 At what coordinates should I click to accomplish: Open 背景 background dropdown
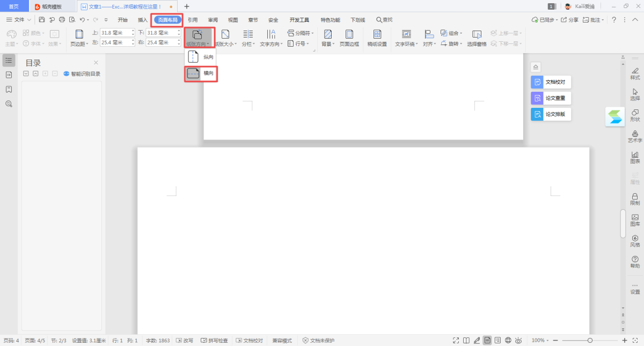coord(328,38)
